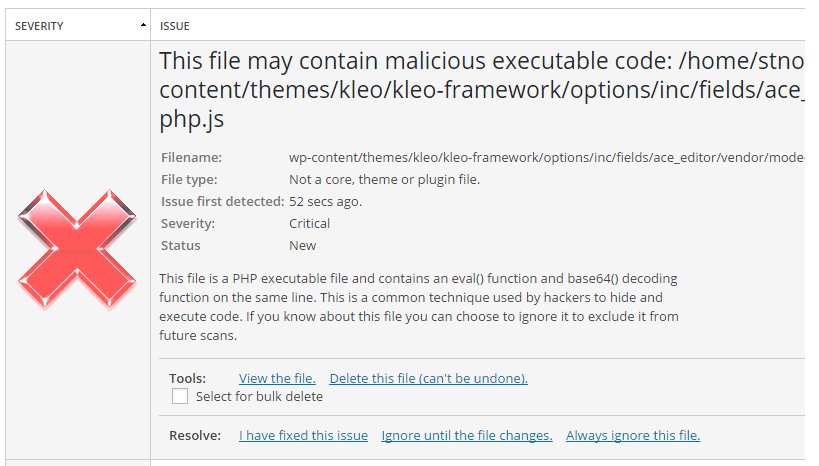Click the eval() and base64() description paragraph
Viewport: 819px width, 466px height.
419,307
